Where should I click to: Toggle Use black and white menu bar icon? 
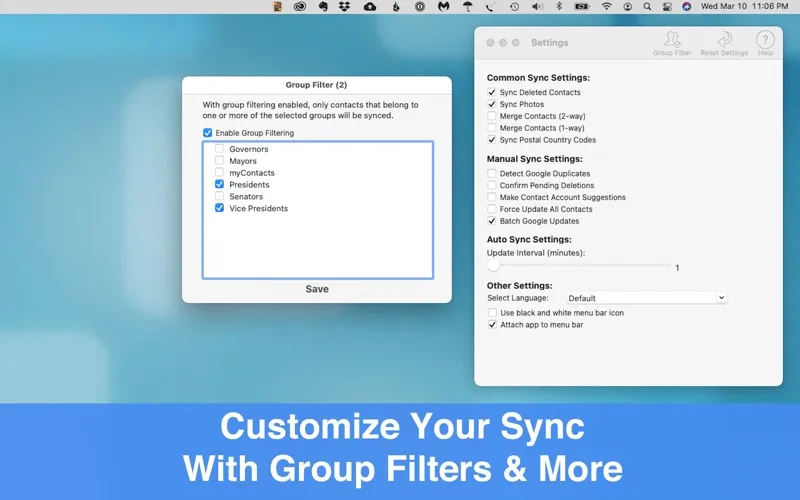coord(492,313)
